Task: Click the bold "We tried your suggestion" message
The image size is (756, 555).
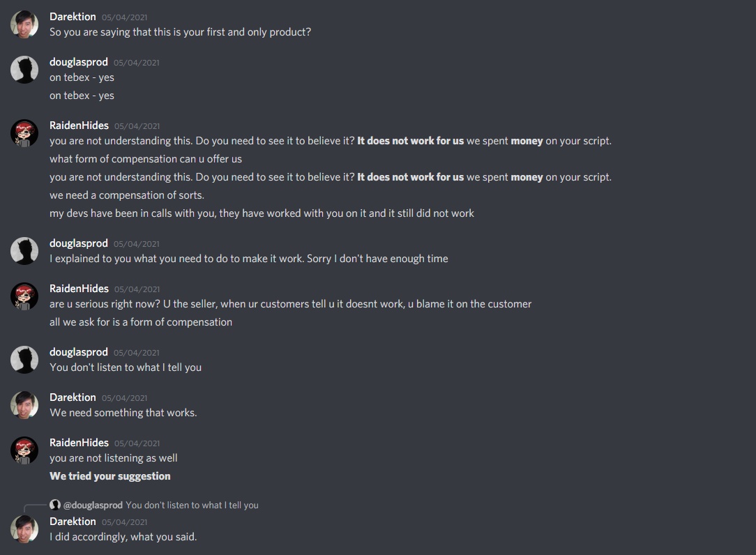Action: pos(110,476)
